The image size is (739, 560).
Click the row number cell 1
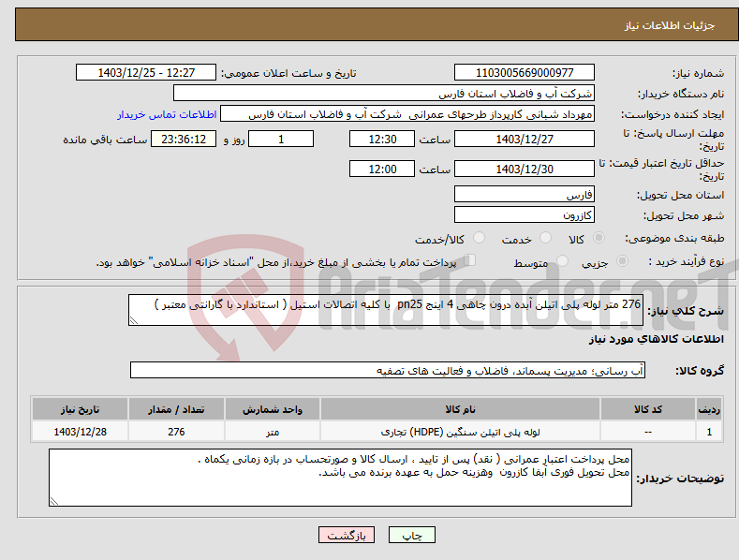click(709, 432)
